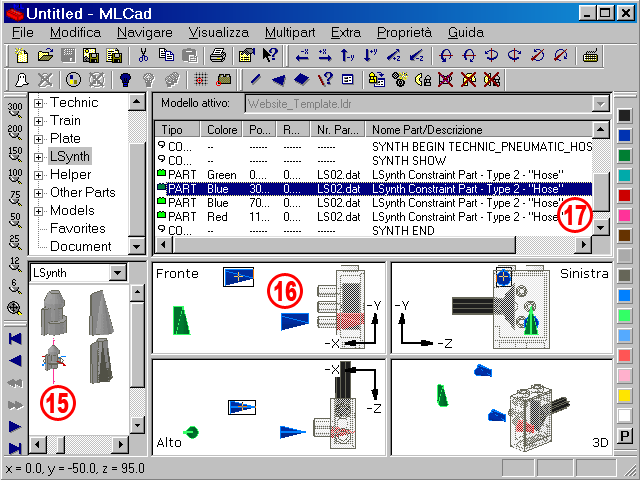The width and height of the screenshot is (640, 480).
Task: Click parts tree scrollbar up arrow
Action: click(x=137, y=102)
